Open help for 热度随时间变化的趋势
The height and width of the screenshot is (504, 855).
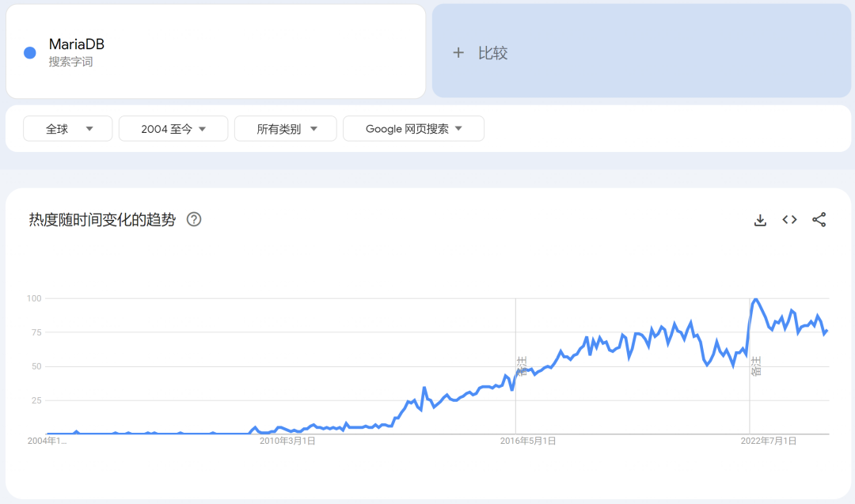(x=194, y=220)
